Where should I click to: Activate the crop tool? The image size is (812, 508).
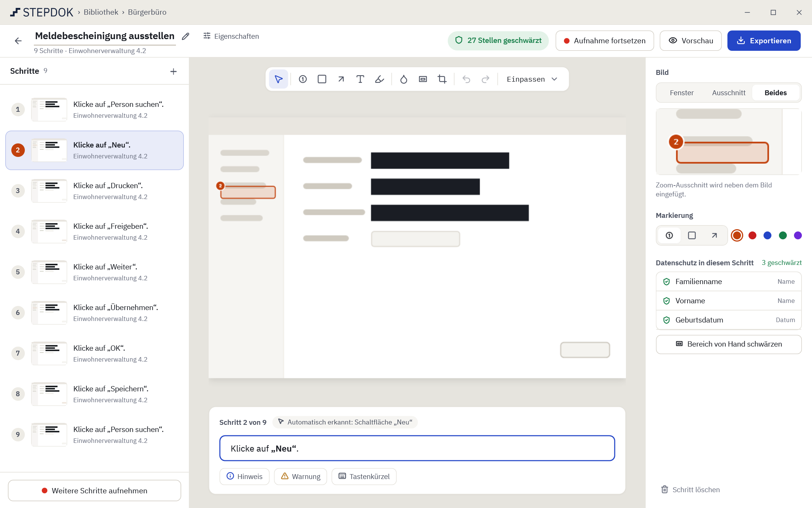(442, 79)
